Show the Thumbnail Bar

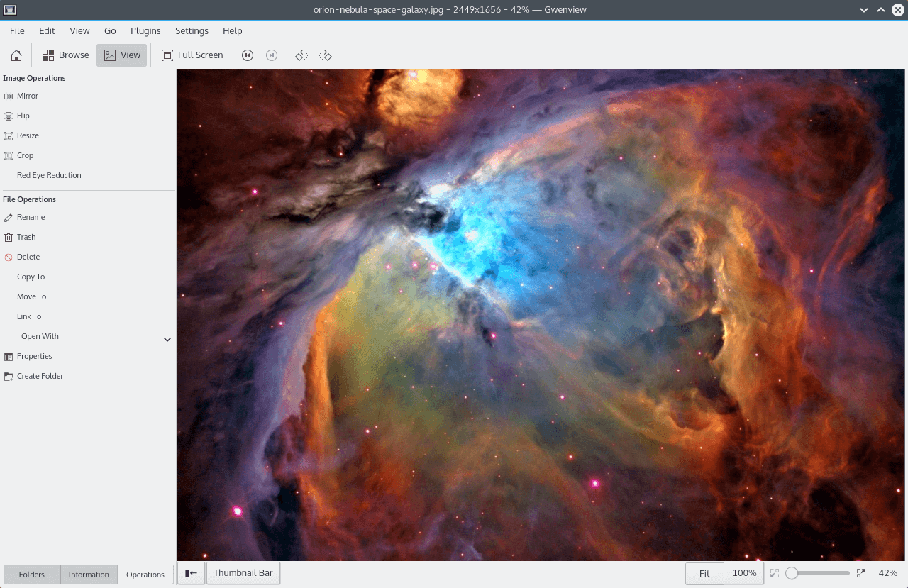[243, 572]
